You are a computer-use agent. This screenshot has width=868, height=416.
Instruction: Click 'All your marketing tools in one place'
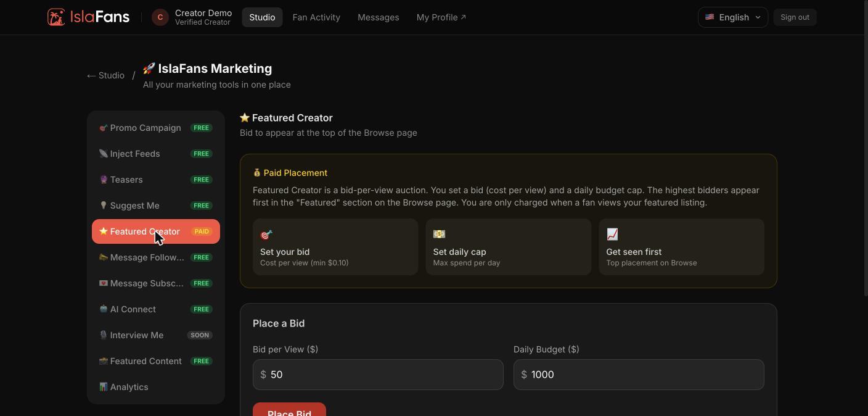(217, 85)
